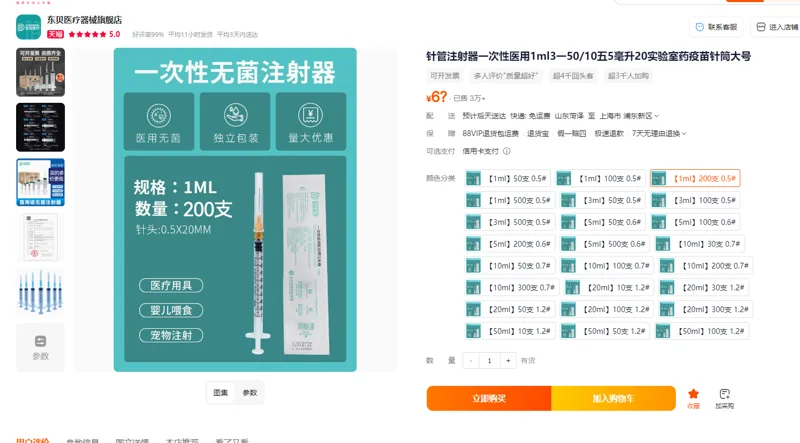This screenshot has height=443, width=800.
Task: Select the black-background syringe thumbnail
Action: pyautogui.click(x=40, y=127)
